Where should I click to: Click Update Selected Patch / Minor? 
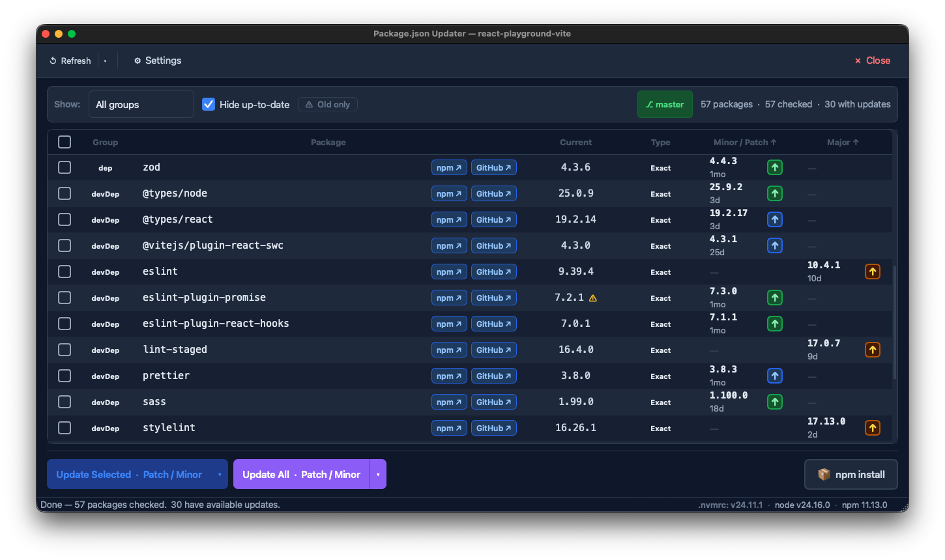129,475
